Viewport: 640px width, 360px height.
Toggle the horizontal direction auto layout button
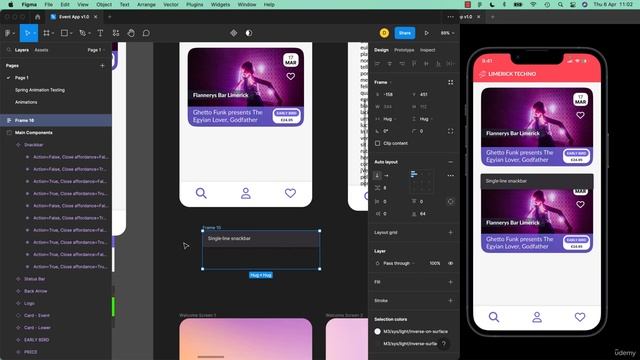tap(386, 176)
